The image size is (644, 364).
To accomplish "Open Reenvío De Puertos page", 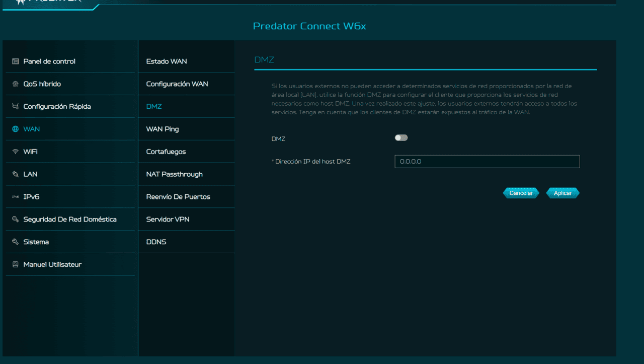I will [178, 197].
